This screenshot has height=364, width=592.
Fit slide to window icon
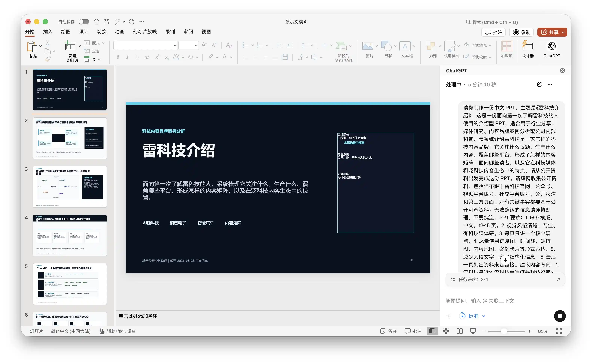559,331
